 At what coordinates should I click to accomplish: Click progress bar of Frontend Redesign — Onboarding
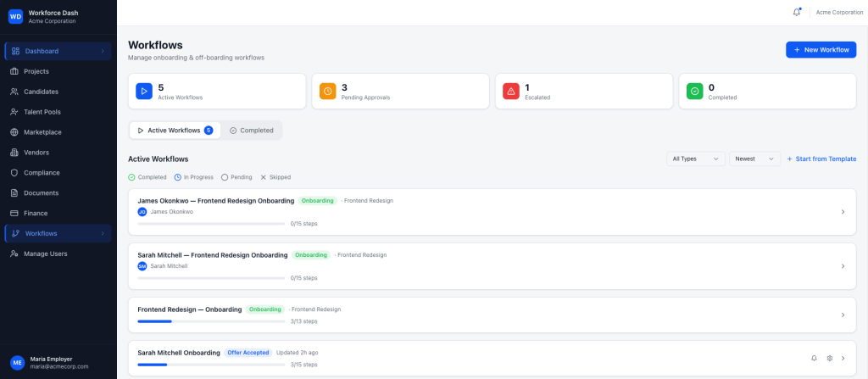pyautogui.click(x=211, y=321)
